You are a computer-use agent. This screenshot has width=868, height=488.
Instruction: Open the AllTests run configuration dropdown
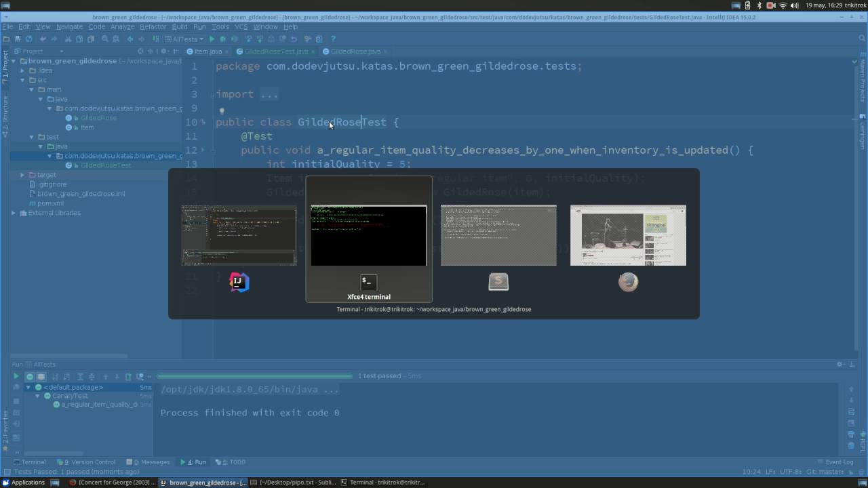click(184, 39)
